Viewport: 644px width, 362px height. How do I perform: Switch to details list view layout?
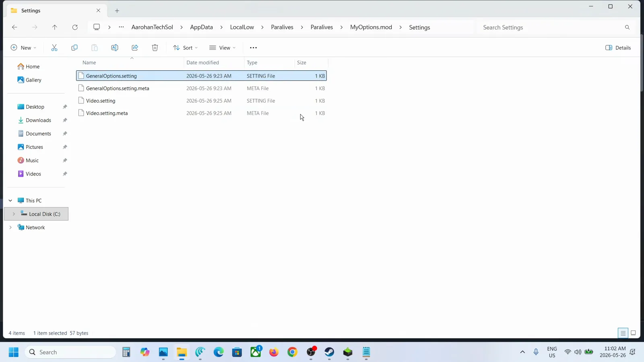pyautogui.click(x=623, y=333)
